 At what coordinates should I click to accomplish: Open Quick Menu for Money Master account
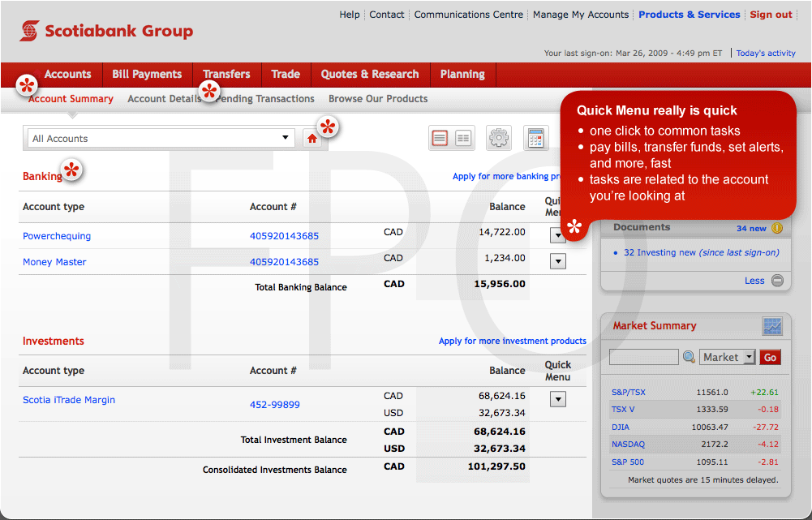click(557, 261)
